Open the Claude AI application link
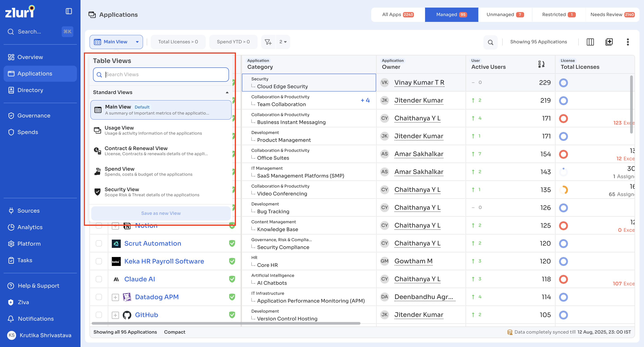The width and height of the screenshot is (644, 347). click(x=140, y=279)
